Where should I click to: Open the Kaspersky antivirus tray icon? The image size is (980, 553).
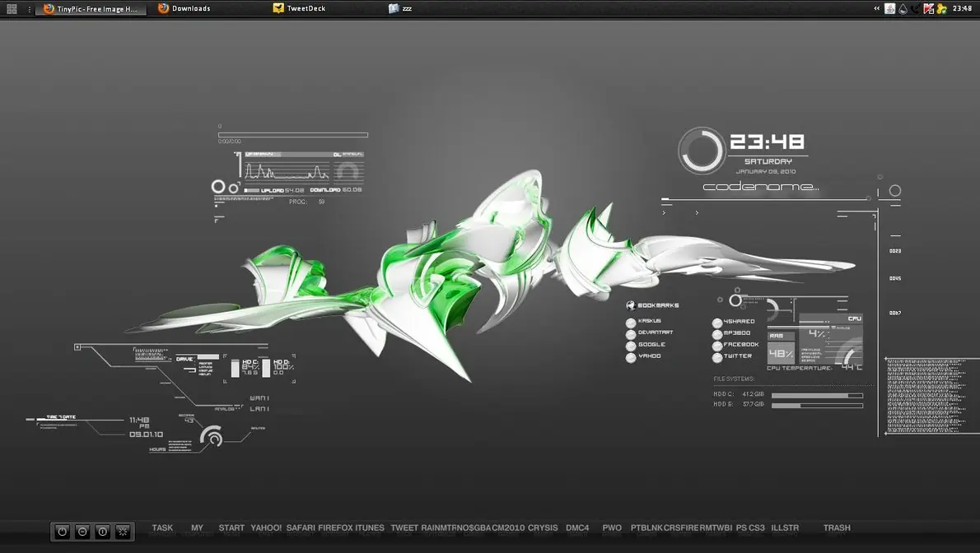(929, 9)
